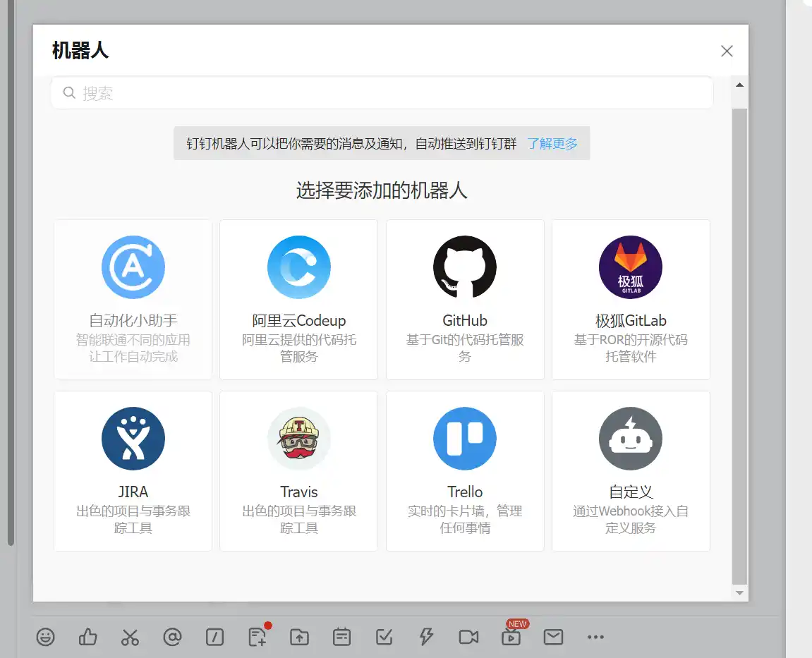Click the scrollbar down arrow
812x658 pixels.
click(x=739, y=593)
